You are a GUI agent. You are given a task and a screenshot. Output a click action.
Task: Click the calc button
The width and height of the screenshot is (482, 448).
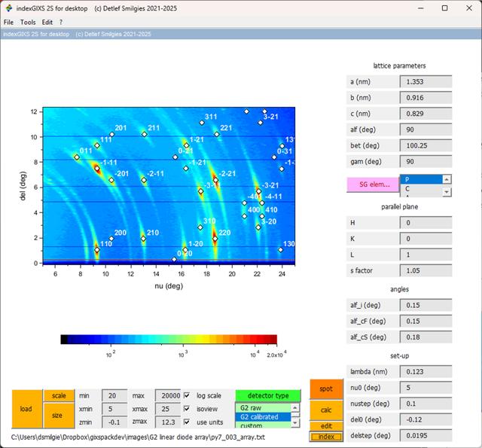tap(326, 410)
